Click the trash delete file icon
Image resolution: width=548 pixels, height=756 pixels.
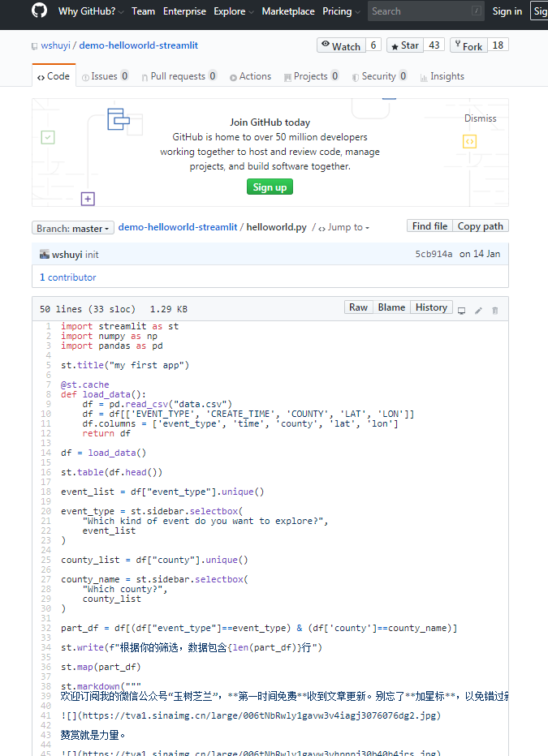pos(494,311)
